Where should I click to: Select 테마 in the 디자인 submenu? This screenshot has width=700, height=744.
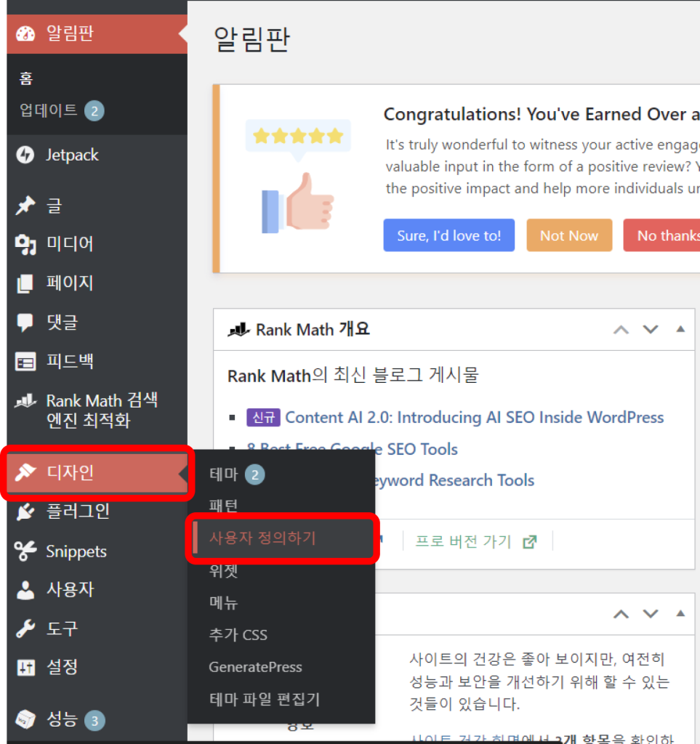(223, 474)
